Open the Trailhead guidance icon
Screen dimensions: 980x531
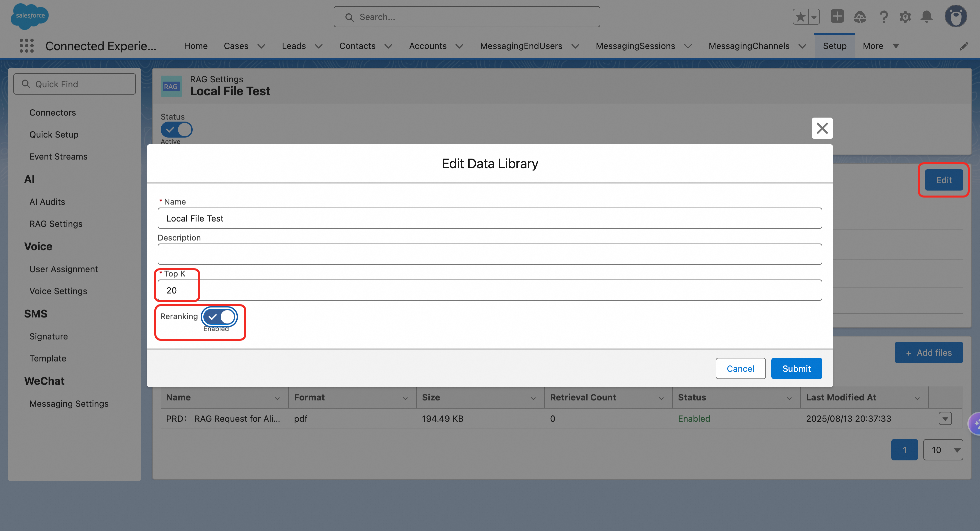[x=860, y=17]
